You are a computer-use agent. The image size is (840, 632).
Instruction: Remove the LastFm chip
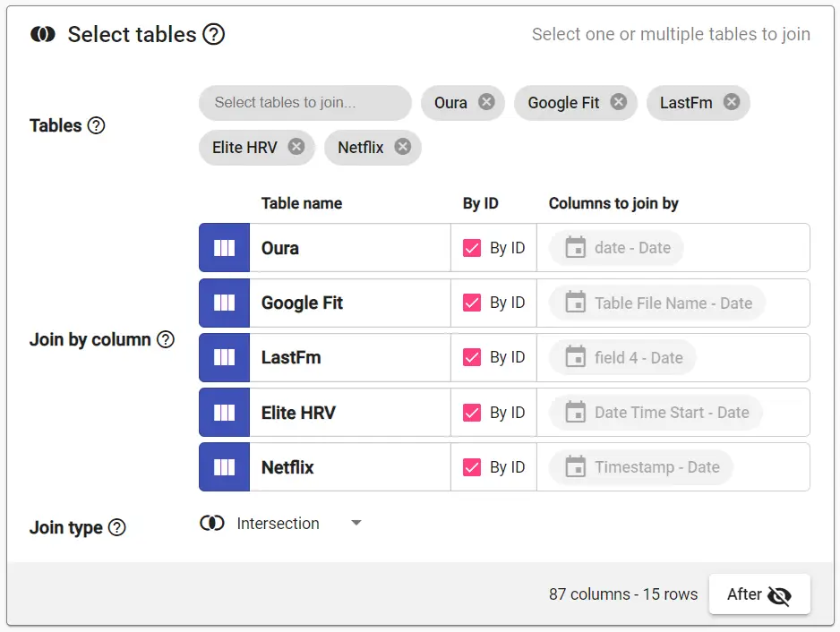(732, 102)
